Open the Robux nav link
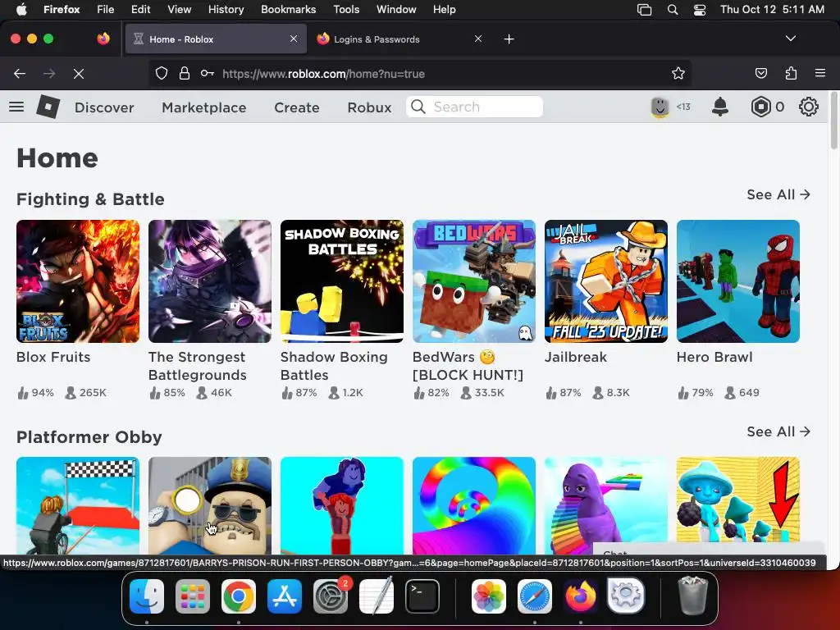This screenshot has height=630, width=840. pos(369,107)
